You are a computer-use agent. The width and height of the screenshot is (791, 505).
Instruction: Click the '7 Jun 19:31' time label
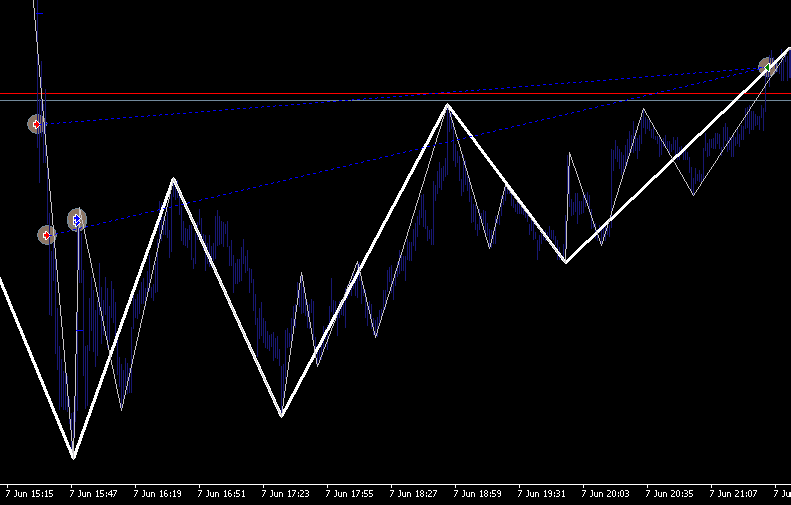(542, 493)
